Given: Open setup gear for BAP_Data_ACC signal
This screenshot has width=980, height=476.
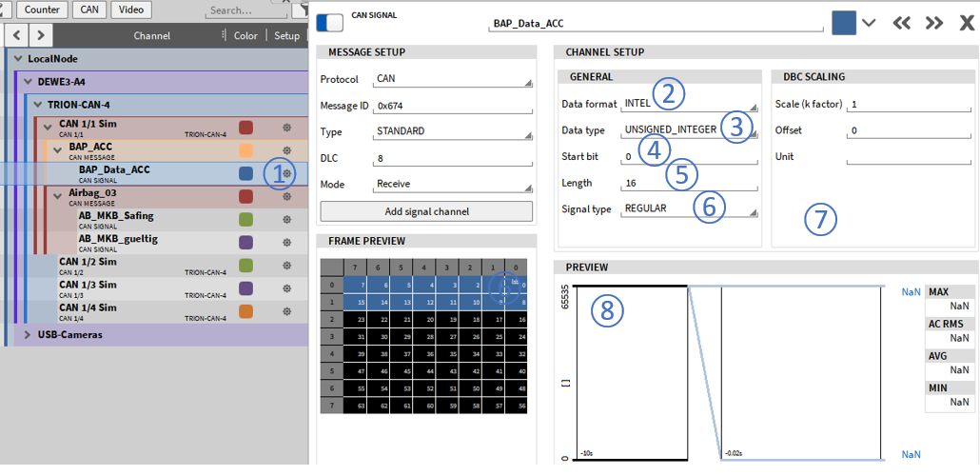Looking at the screenshot, I should pyautogui.click(x=286, y=174).
